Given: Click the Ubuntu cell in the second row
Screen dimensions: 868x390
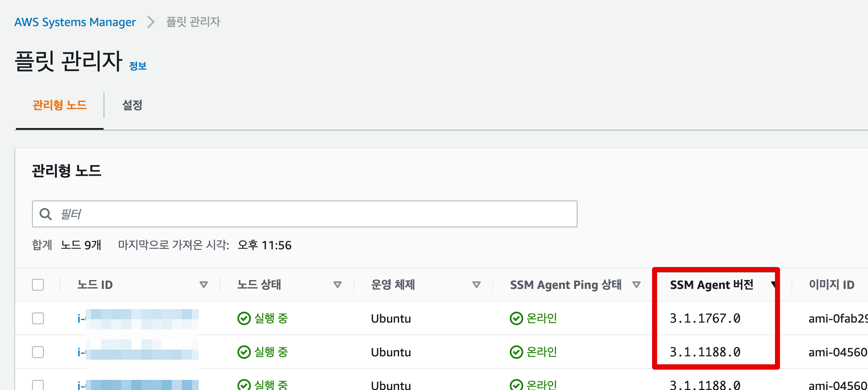Looking at the screenshot, I should coord(391,352).
